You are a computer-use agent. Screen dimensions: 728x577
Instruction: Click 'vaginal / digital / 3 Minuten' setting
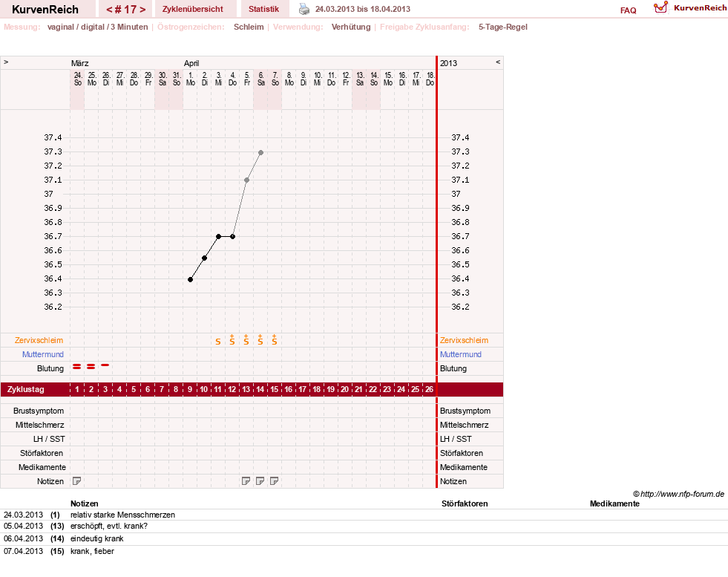(97, 27)
